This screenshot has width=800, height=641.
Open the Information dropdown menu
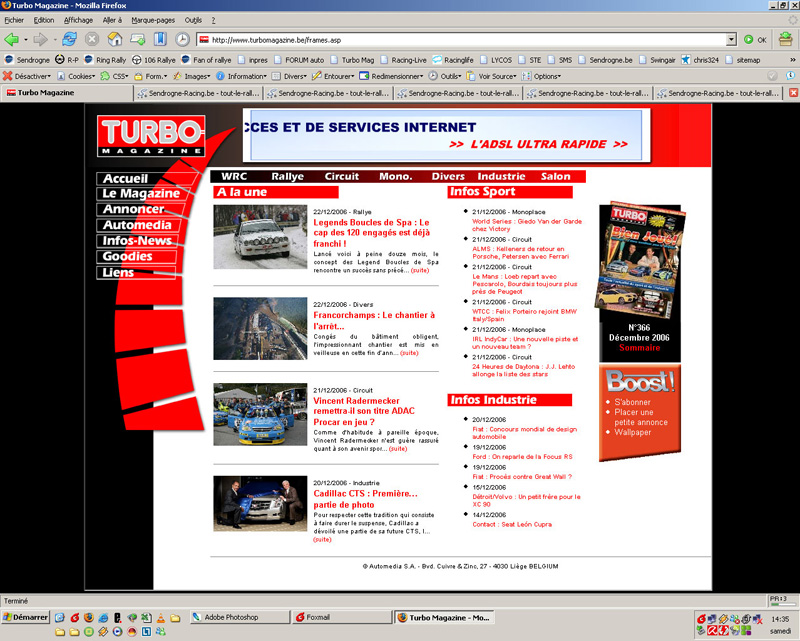241,76
